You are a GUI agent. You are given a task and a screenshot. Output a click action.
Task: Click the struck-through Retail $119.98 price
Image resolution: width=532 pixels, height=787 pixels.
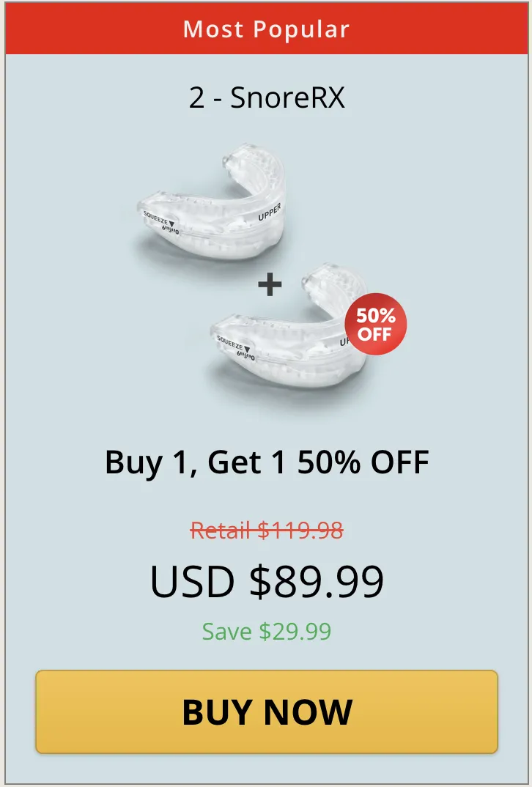(267, 530)
